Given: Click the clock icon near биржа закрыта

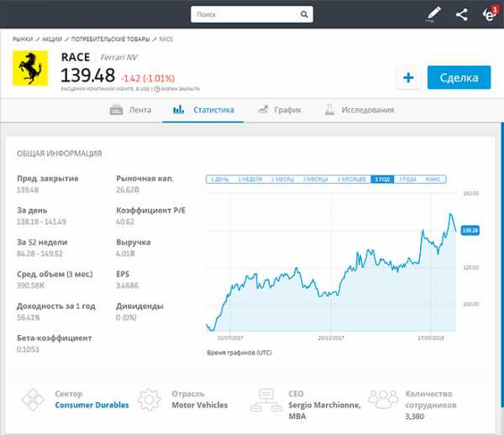Looking at the screenshot, I should tap(157, 89).
